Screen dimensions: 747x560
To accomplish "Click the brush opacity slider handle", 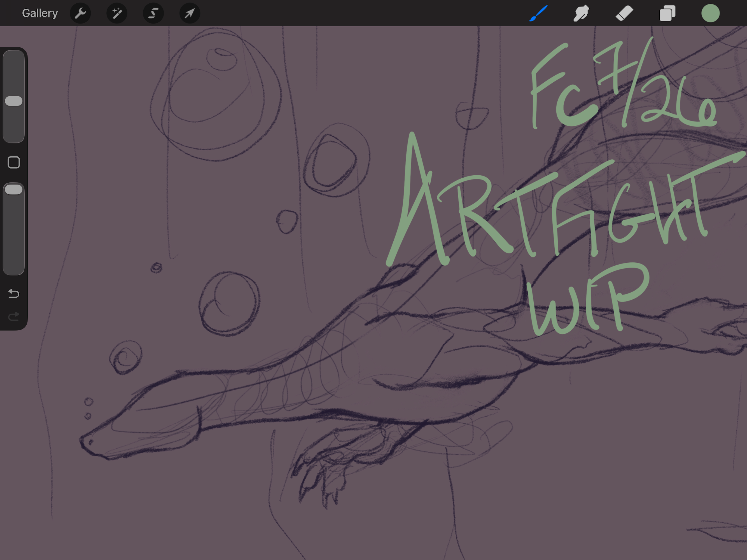I will coord(14,190).
